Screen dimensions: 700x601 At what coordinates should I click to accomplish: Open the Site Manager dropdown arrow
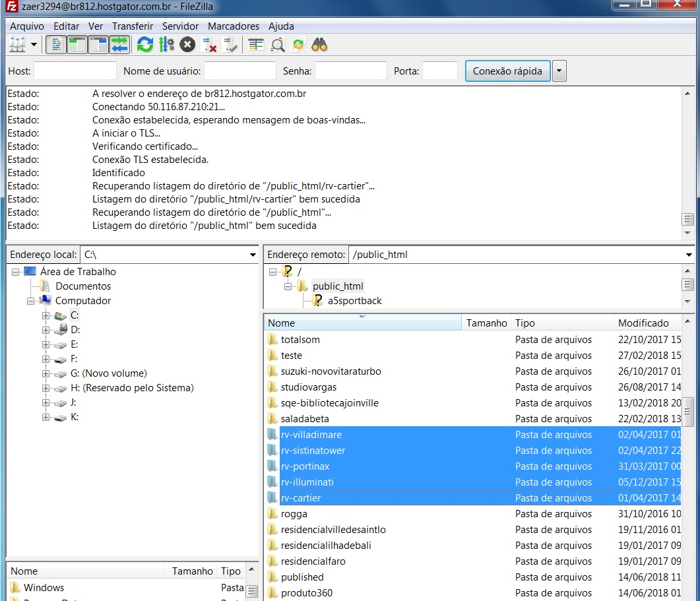[34, 45]
